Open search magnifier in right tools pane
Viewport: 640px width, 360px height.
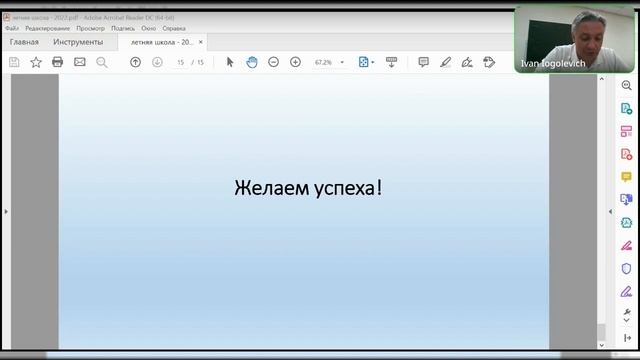[x=627, y=85]
